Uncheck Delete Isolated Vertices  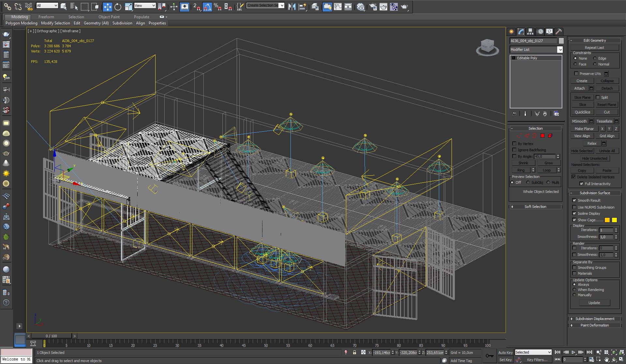click(574, 177)
